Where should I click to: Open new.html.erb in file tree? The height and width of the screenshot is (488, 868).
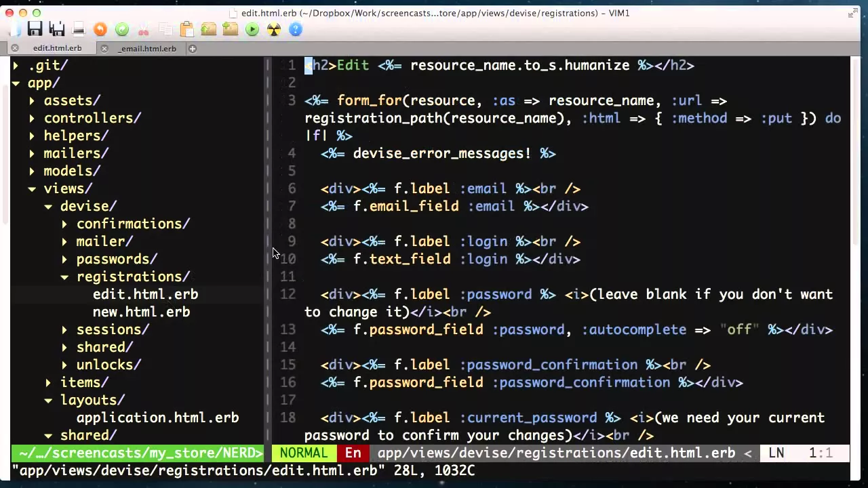click(x=141, y=312)
